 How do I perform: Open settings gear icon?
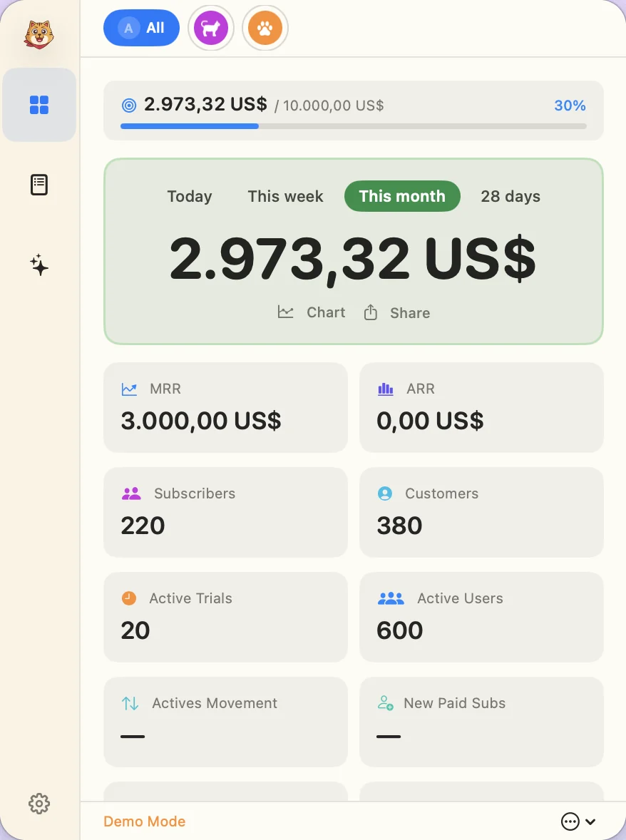pos(39,804)
